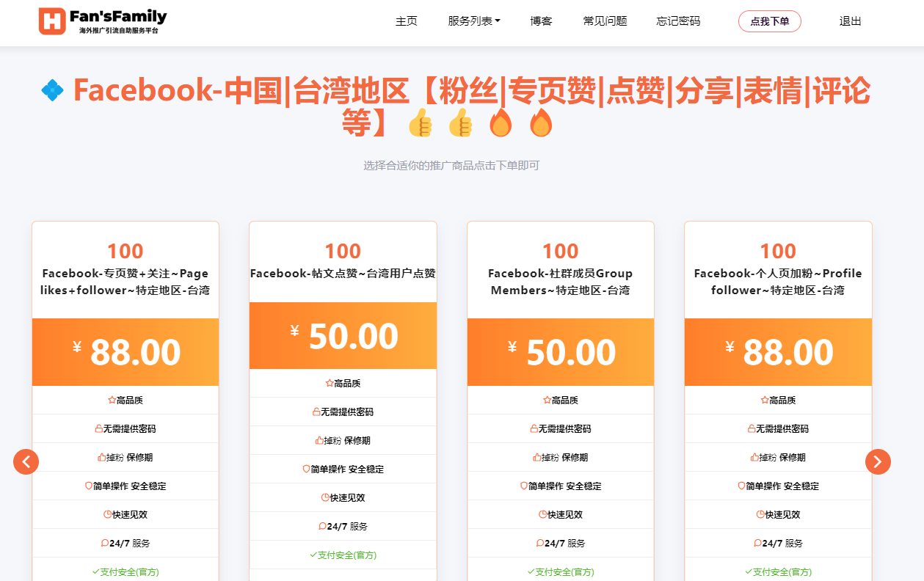The height and width of the screenshot is (581, 924).
Task: Click the chat icon in 帖文点赞 card
Action: tap(322, 526)
